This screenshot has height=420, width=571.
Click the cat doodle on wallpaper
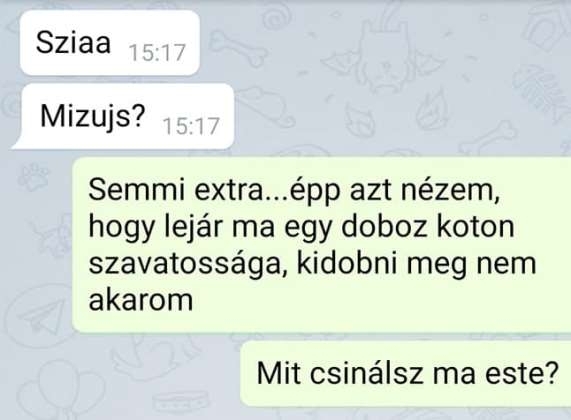pyautogui.click(x=383, y=55)
